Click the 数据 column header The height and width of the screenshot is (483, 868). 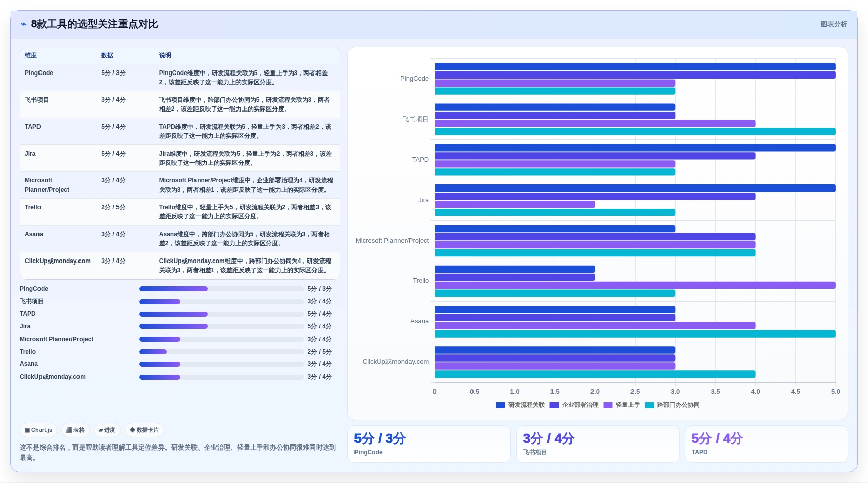pos(107,56)
